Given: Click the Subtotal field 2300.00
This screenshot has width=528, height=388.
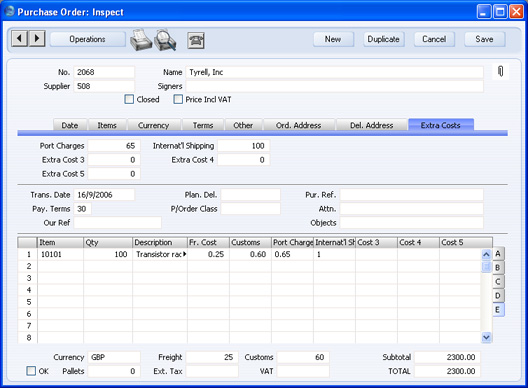Looking at the screenshot, I should [x=447, y=357].
